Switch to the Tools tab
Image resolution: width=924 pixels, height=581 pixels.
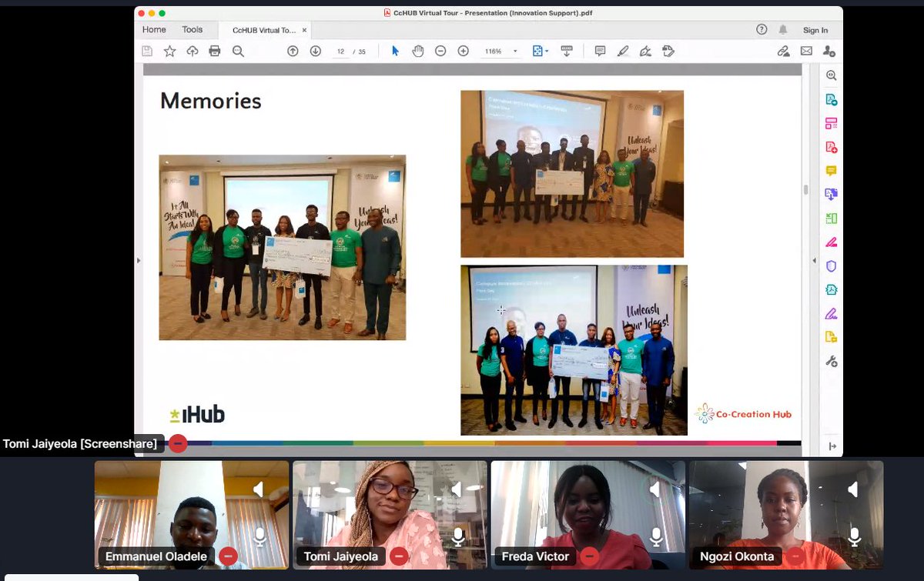(192, 30)
